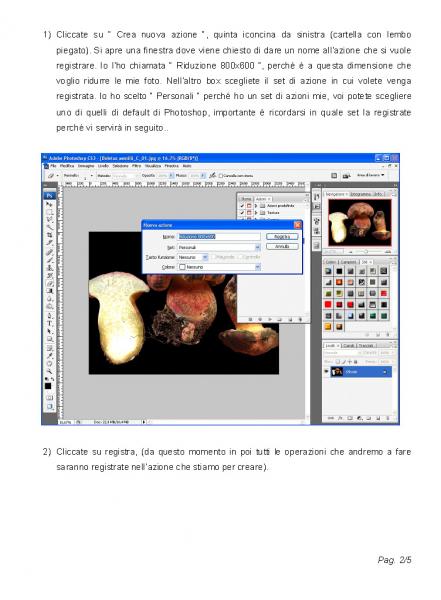Open the Colore dropdown showing Nessuno
Screen dimensions: 441x600
click(219, 267)
